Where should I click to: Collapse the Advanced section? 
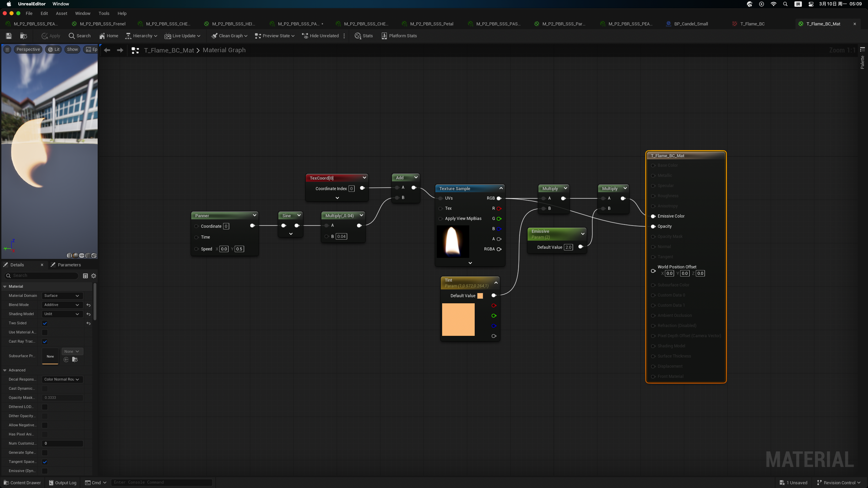5,370
